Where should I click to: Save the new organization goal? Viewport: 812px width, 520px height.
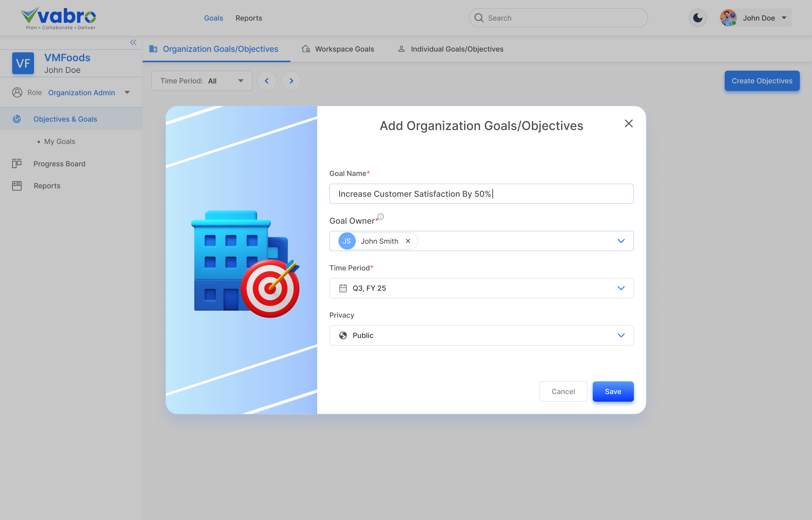click(613, 391)
